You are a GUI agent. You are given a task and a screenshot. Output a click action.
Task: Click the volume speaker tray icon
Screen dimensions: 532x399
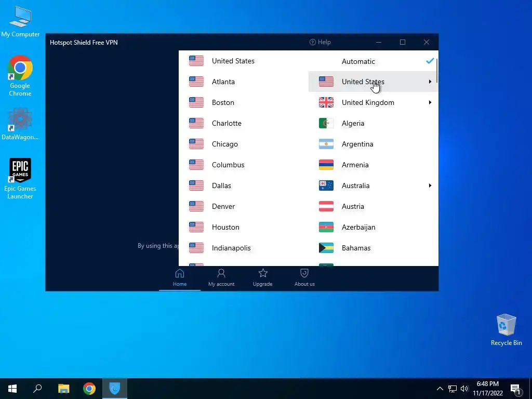coord(464,389)
